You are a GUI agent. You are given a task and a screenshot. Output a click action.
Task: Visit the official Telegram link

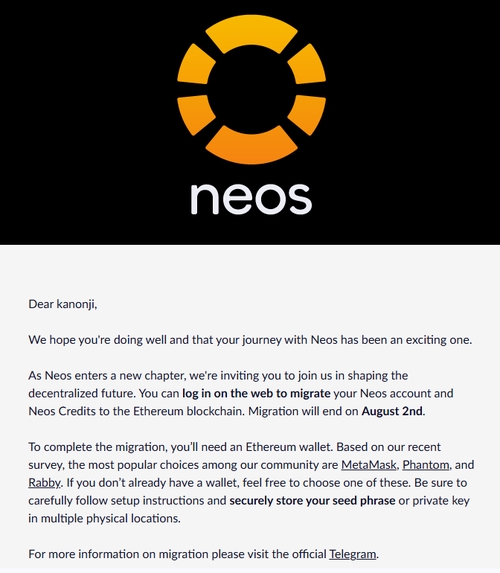coord(352,554)
